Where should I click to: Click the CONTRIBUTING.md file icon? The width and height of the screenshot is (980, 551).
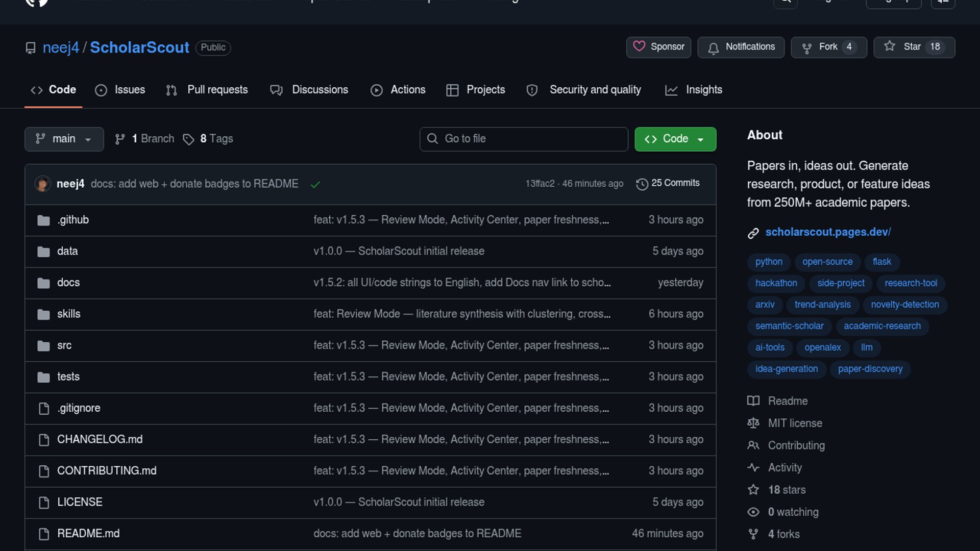click(44, 471)
